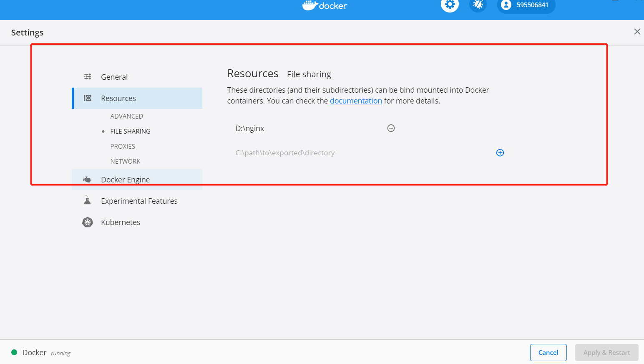Select the Resources section
Viewport: 644px width, 364px height.
(x=137, y=98)
